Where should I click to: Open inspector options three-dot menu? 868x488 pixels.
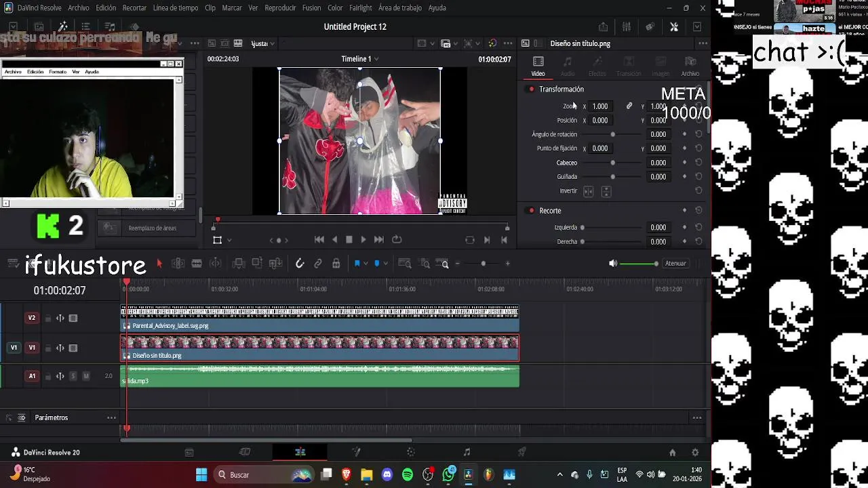pos(703,43)
